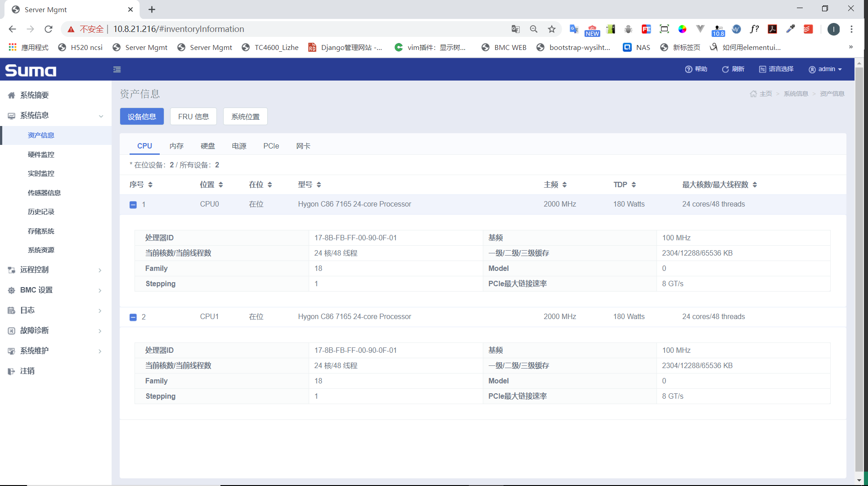
Task: Click the browser address bar URL
Action: point(178,29)
